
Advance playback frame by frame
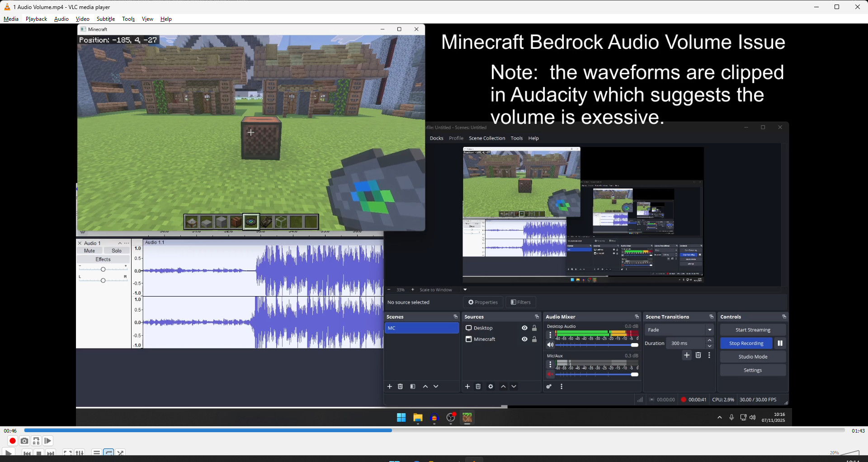[48, 441]
